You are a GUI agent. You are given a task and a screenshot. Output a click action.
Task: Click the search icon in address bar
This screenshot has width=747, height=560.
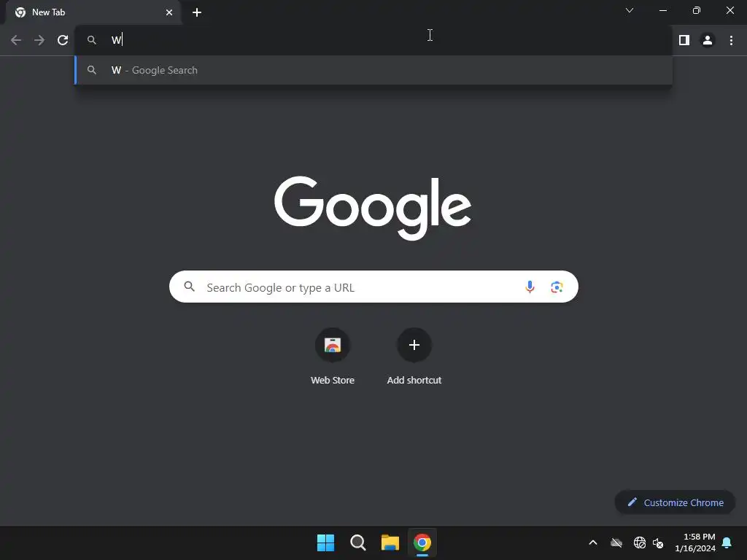coord(91,40)
